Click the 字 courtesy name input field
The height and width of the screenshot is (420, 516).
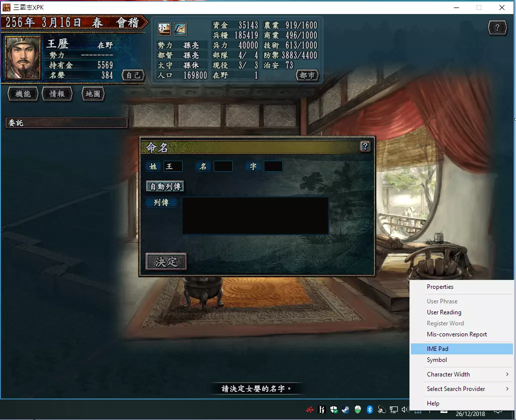click(273, 166)
